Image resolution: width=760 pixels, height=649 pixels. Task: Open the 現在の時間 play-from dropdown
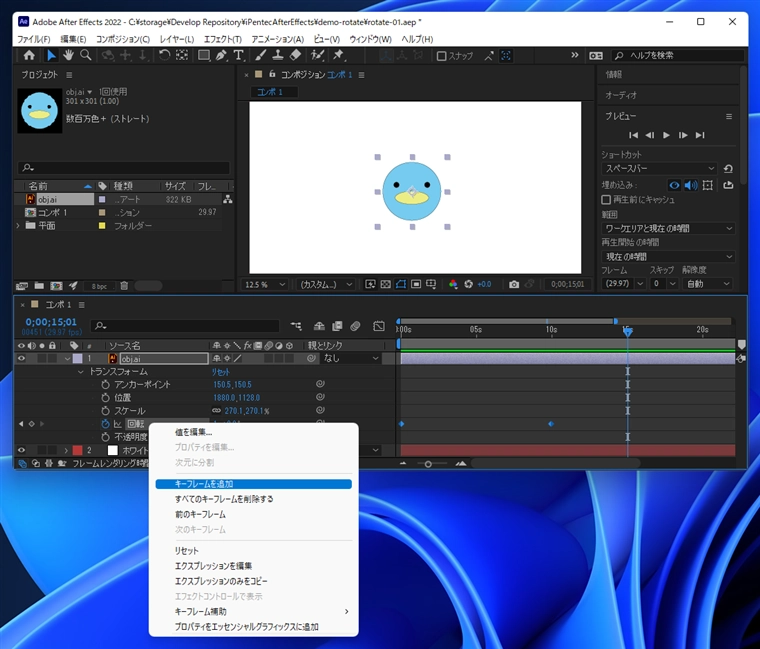[x=668, y=256]
